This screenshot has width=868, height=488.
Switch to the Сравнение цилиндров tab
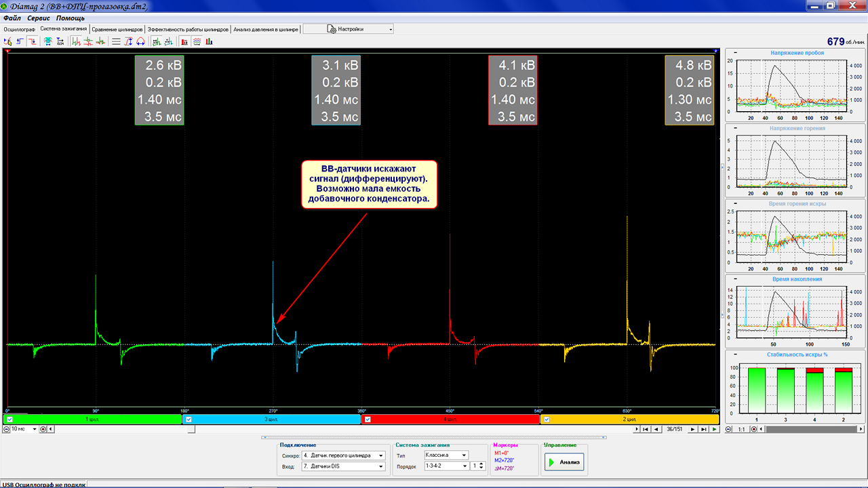[117, 30]
